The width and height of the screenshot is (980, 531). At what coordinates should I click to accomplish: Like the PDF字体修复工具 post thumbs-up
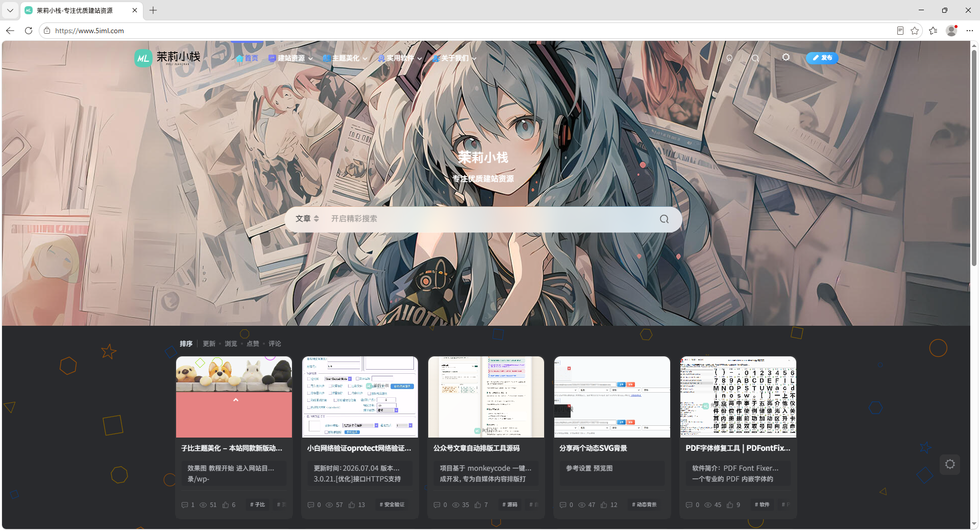730,505
